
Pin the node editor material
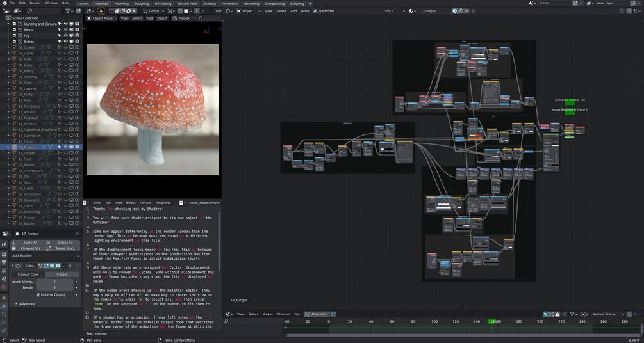click(x=474, y=11)
